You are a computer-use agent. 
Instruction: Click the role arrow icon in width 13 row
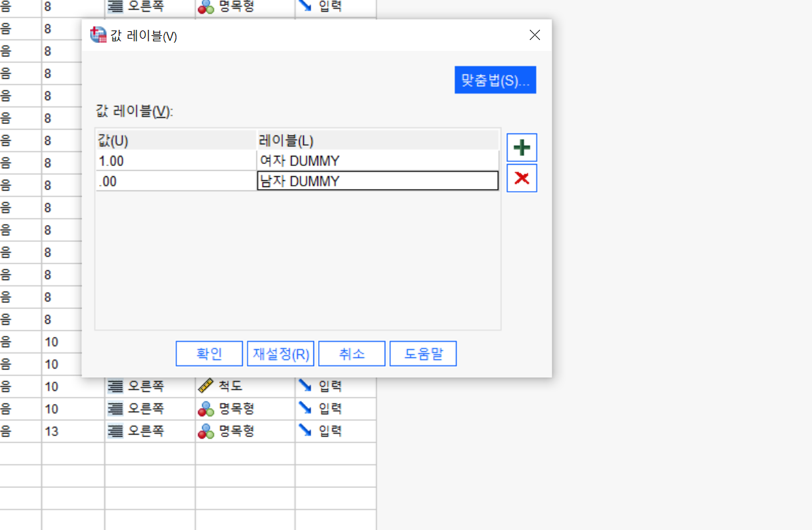[x=305, y=430]
